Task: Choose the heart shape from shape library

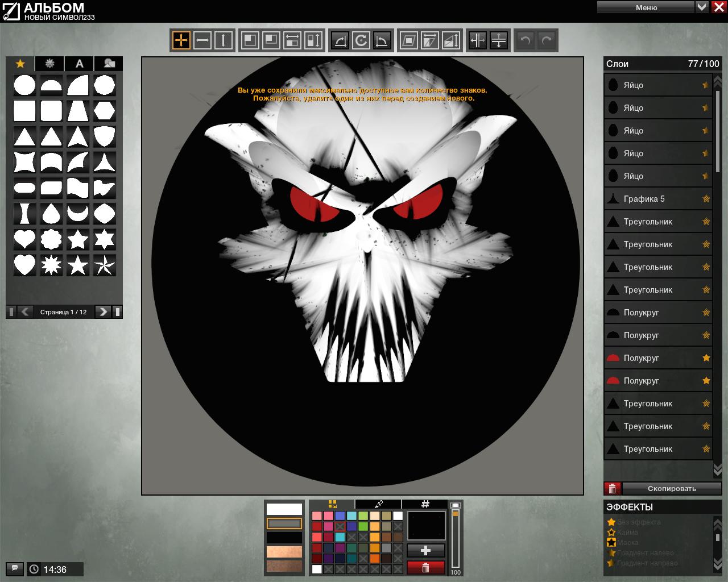Action: click(x=24, y=239)
